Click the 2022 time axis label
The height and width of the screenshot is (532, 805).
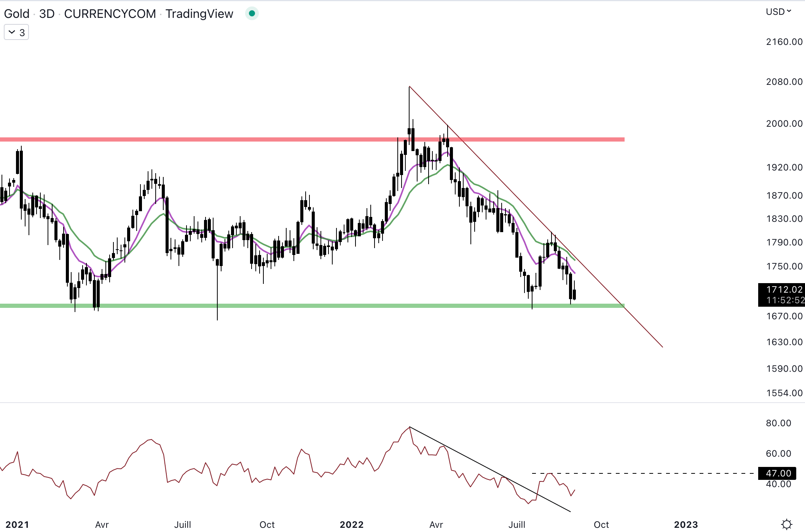point(351,525)
